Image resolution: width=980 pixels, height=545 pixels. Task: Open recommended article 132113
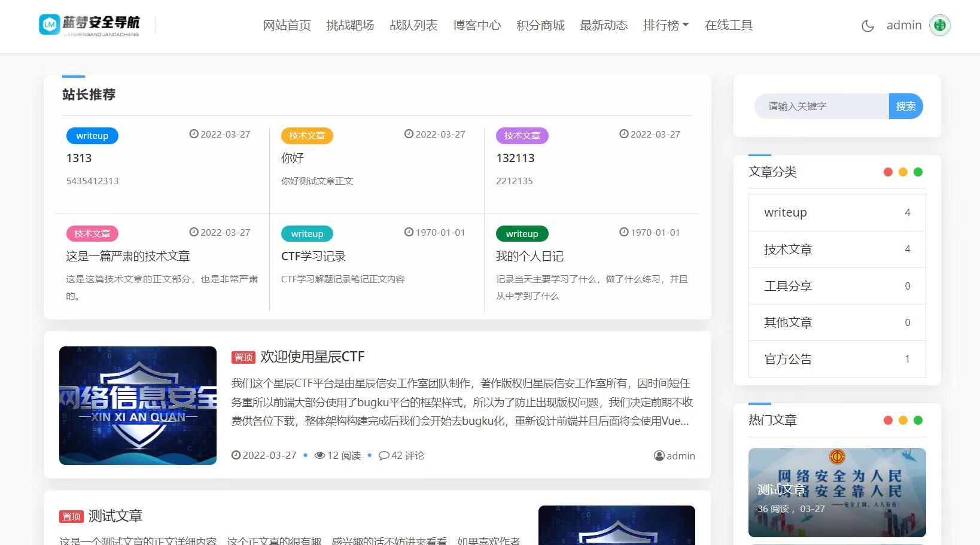(516, 158)
